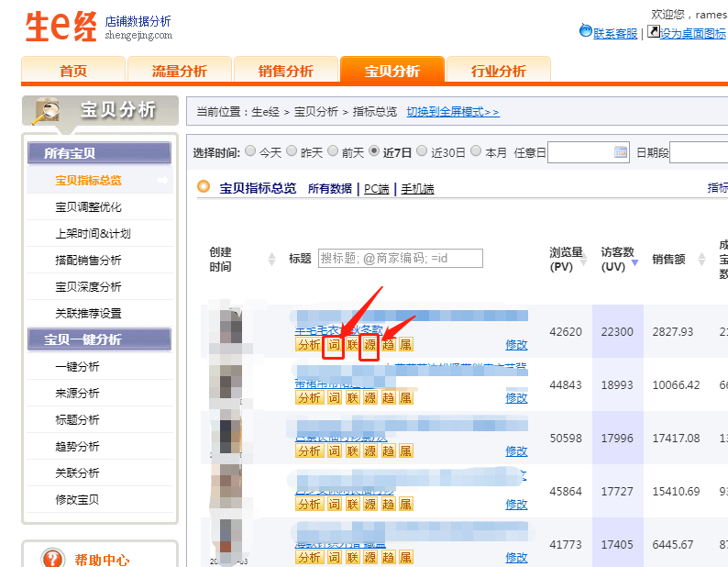The height and width of the screenshot is (567, 728).
Task: Click the 源 icon in the 42620 PV row
Action: point(370,345)
